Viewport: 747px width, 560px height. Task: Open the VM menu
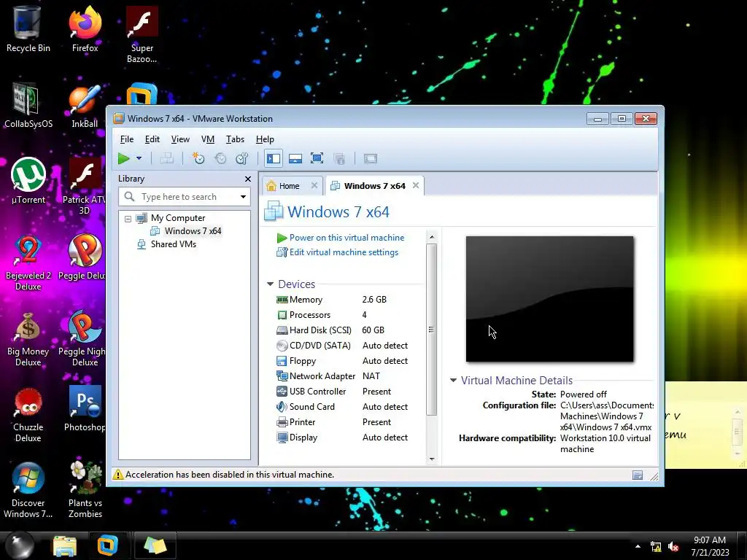click(x=208, y=139)
